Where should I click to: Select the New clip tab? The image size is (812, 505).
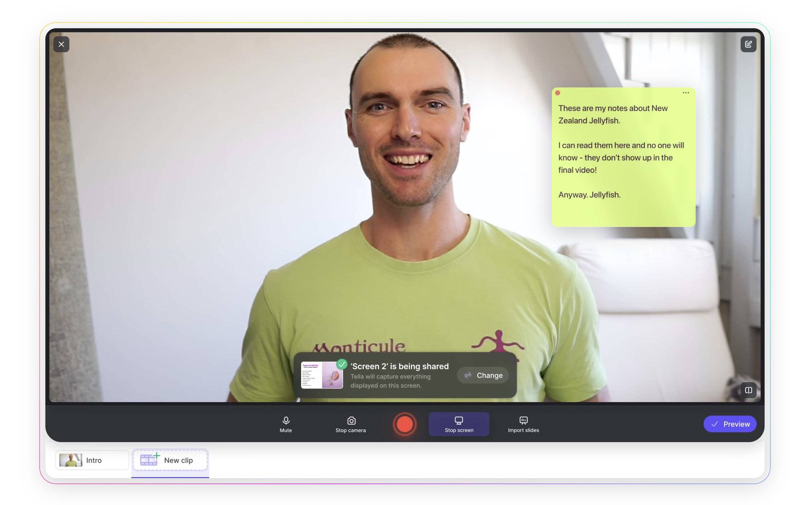(x=170, y=460)
